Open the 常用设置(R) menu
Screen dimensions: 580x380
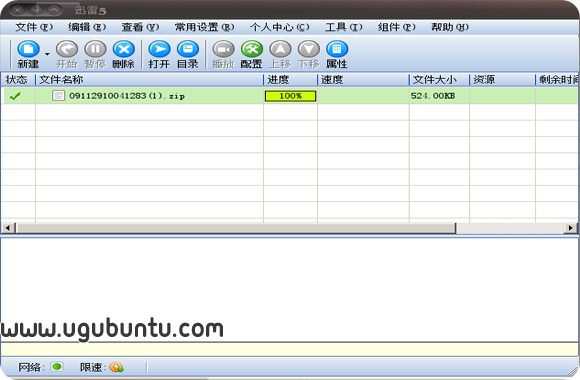tap(205, 27)
